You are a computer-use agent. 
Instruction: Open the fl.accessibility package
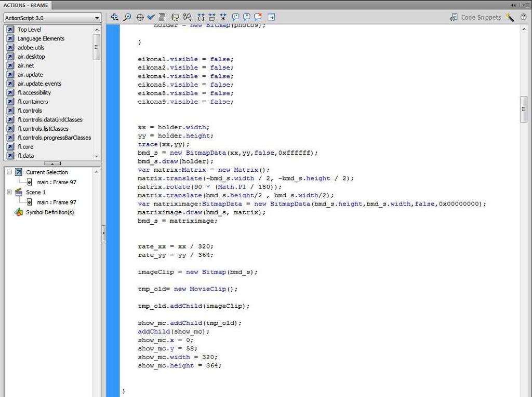click(x=34, y=92)
